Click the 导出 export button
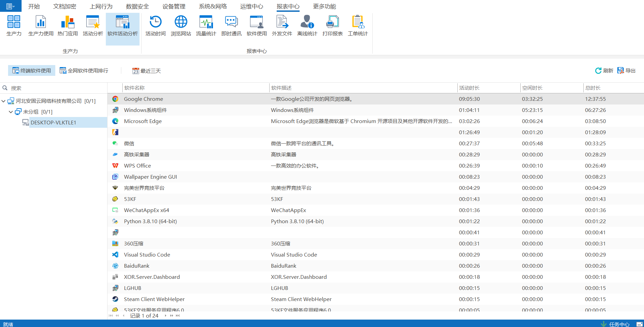 click(626, 71)
